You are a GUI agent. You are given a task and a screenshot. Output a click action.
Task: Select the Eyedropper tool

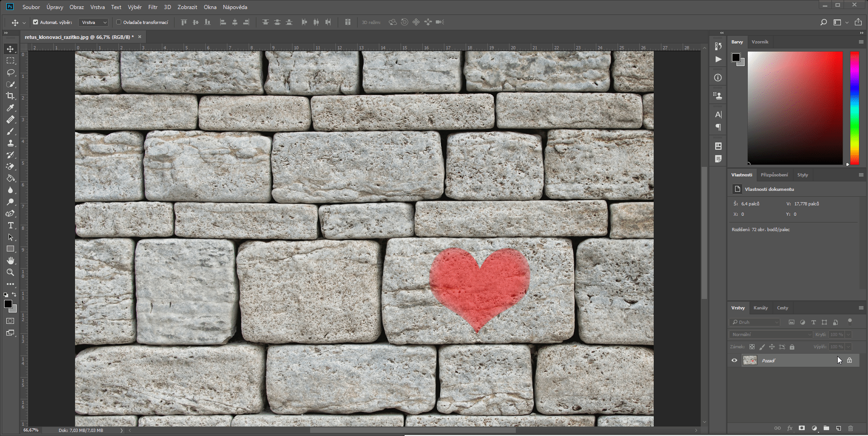click(x=10, y=108)
